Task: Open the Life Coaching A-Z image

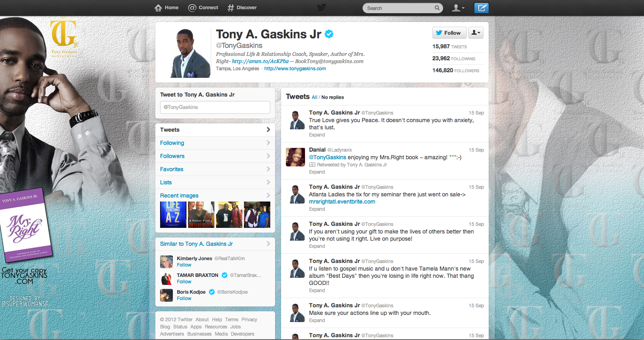Action: point(173,215)
